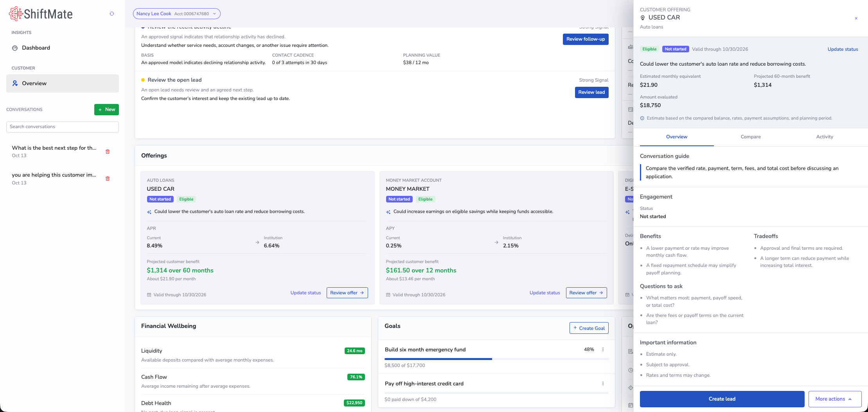The width and height of the screenshot is (868, 412).
Task: Open Dashboard from the sidebar
Action: coord(63,48)
